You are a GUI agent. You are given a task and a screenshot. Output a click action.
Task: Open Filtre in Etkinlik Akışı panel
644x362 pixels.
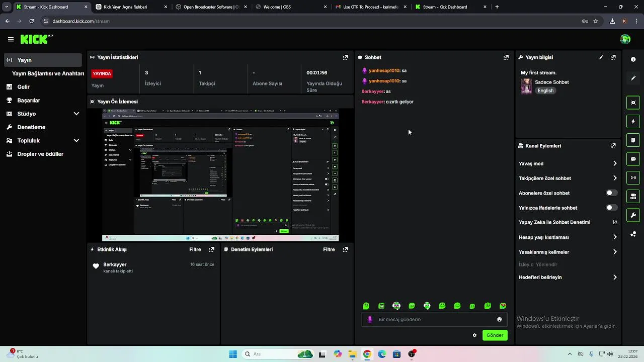(x=195, y=249)
